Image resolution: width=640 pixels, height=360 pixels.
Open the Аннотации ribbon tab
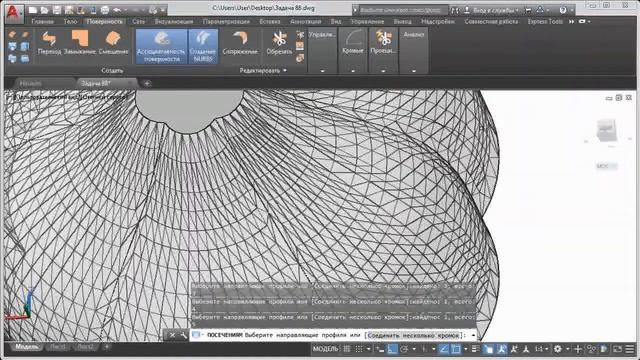tap(305, 21)
